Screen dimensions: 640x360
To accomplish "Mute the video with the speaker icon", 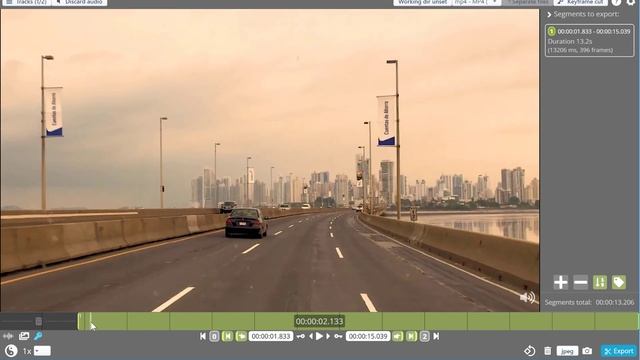I will (527, 297).
